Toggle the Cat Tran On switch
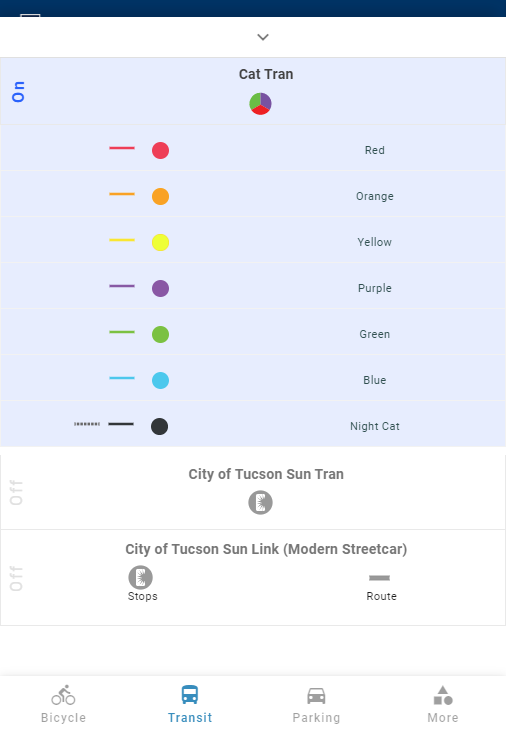 click(18, 92)
